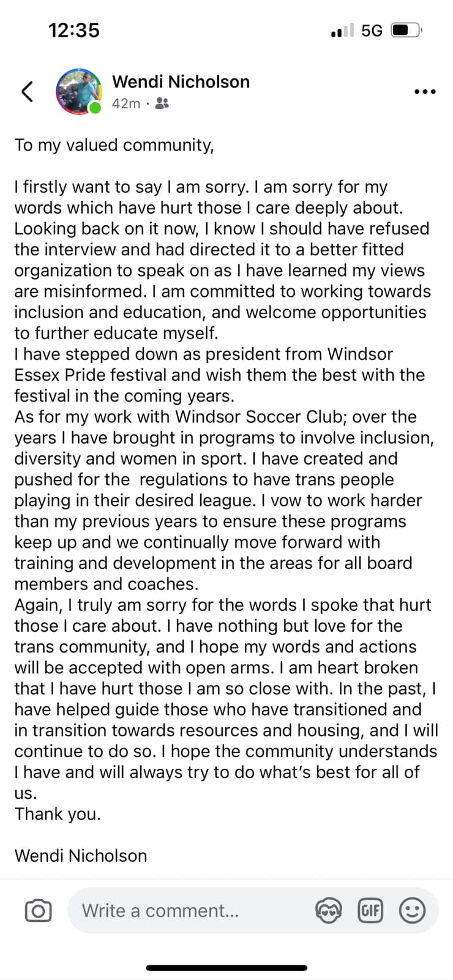Image resolution: width=453 pixels, height=980 pixels.
Task: Tap the camera icon to add a photo comment
Action: 38,910
